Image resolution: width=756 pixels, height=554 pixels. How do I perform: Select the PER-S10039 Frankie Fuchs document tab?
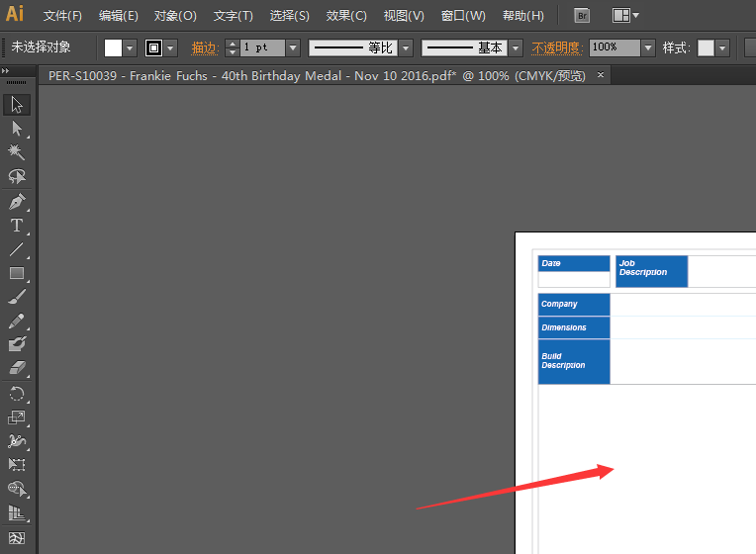317,76
